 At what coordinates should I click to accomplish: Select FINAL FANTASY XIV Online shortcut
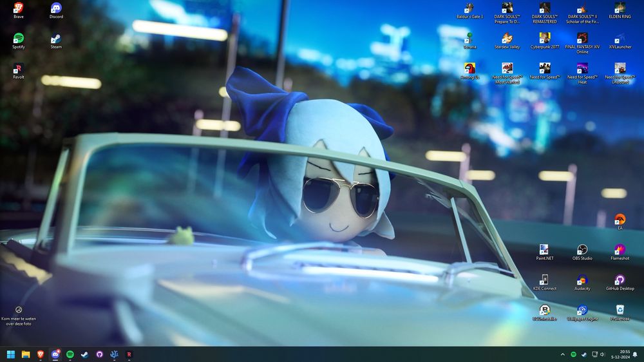582,43
